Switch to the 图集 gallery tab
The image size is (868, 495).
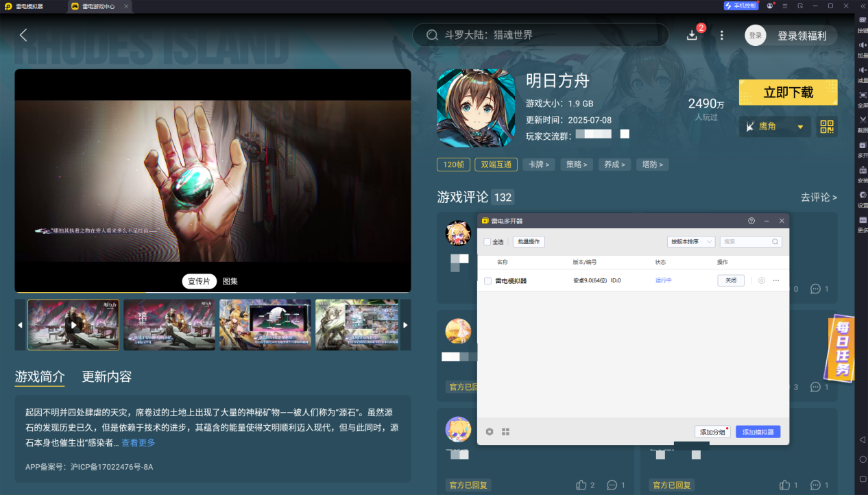[x=230, y=281]
